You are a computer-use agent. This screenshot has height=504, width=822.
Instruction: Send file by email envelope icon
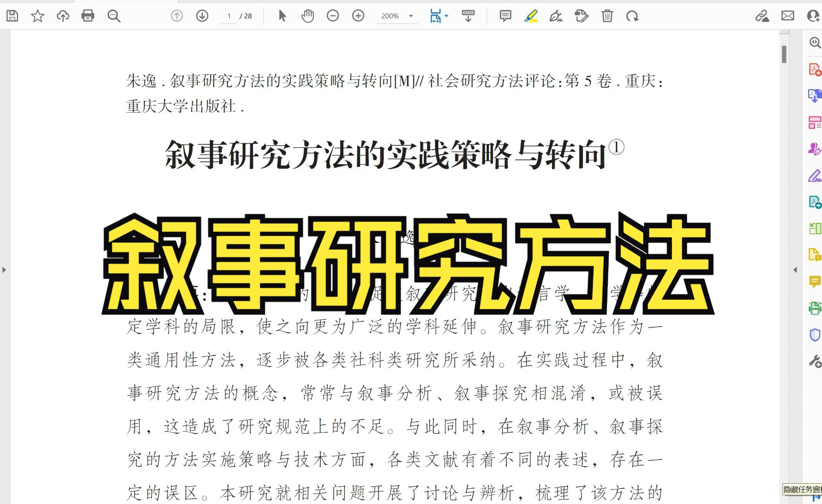point(788,16)
